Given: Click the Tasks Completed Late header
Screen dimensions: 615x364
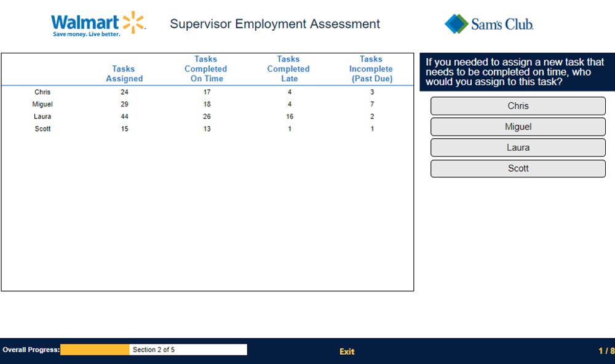Looking at the screenshot, I should point(288,69).
